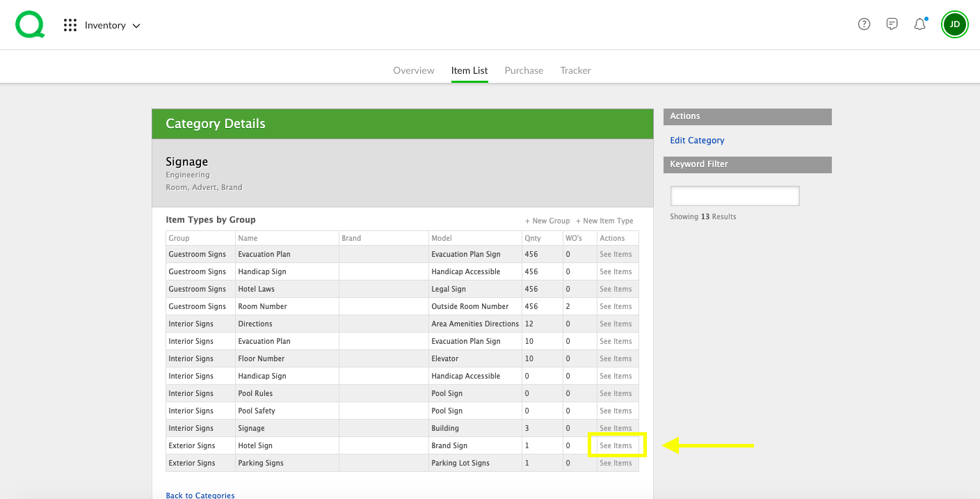See Items for the highlighted Hotel Sign row
Screen dimensions: 980x499
click(x=616, y=445)
